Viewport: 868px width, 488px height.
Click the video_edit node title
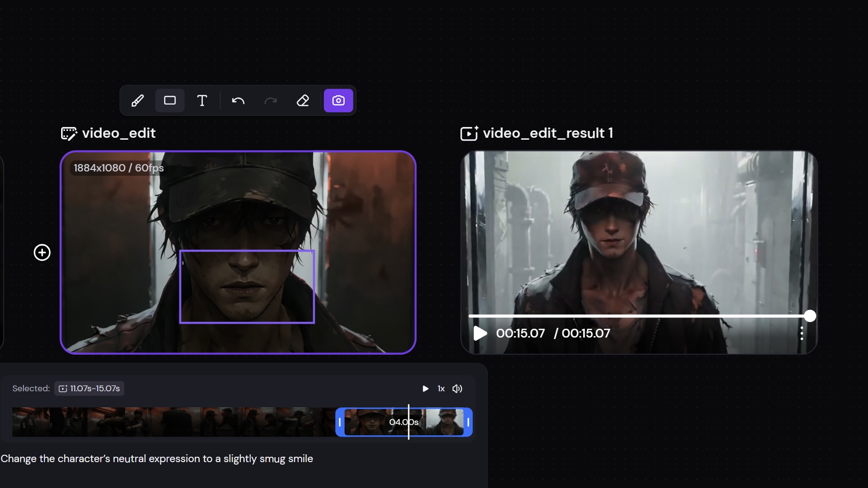[119, 133]
